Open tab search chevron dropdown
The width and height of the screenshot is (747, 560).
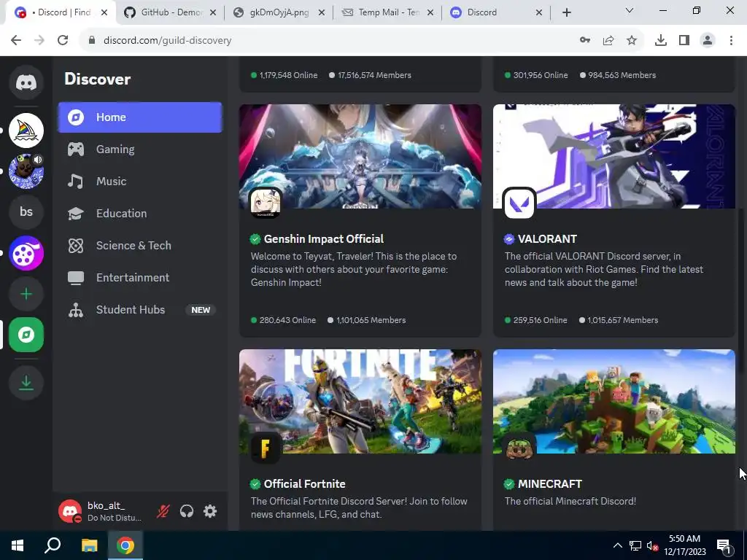(630, 10)
